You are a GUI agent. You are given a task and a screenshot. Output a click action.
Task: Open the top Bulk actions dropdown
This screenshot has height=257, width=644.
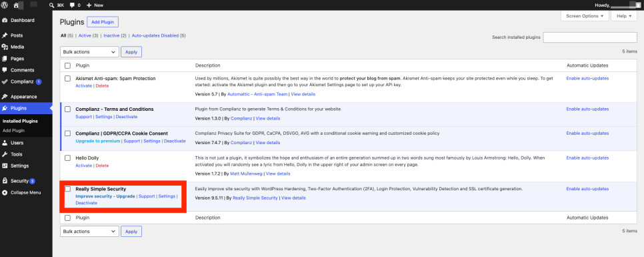pyautogui.click(x=89, y=52)
